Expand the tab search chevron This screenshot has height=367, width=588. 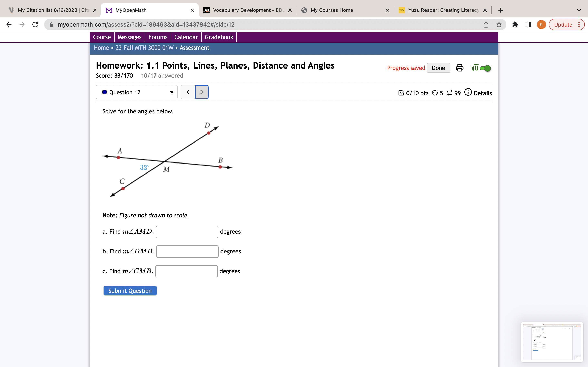click(579, 10)
